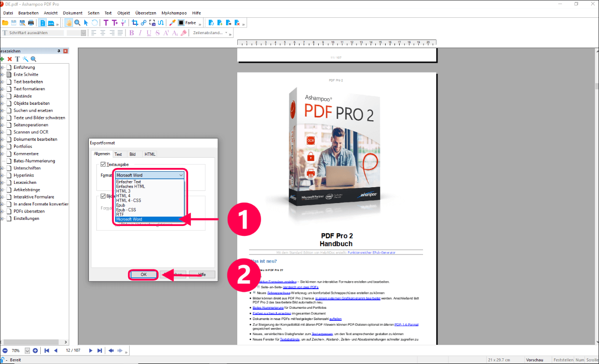This screenshot has height=364, width=599.
Task: Click the print icon in toolbar
Action: (x=31, y=22)
